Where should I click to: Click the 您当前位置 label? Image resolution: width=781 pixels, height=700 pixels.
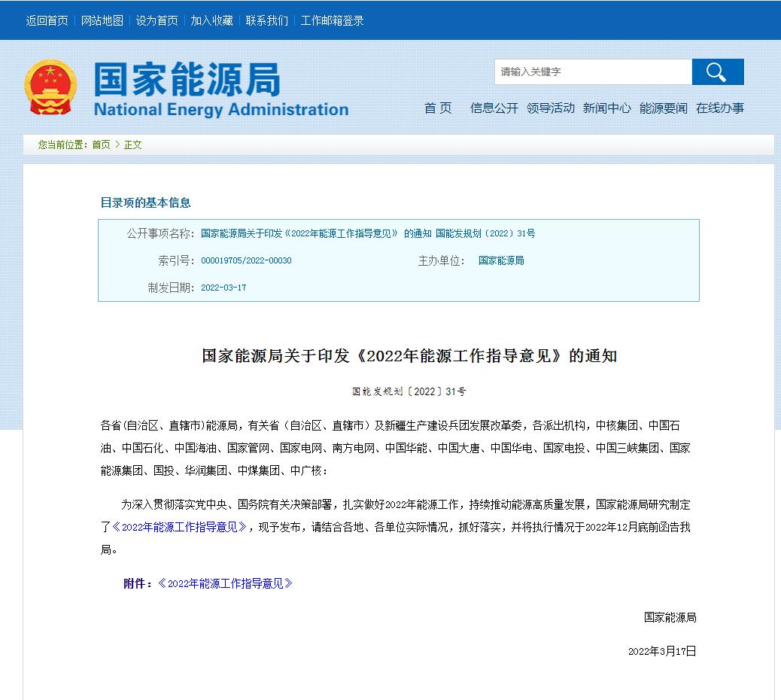pyautogui.click(x=62, y=145)
